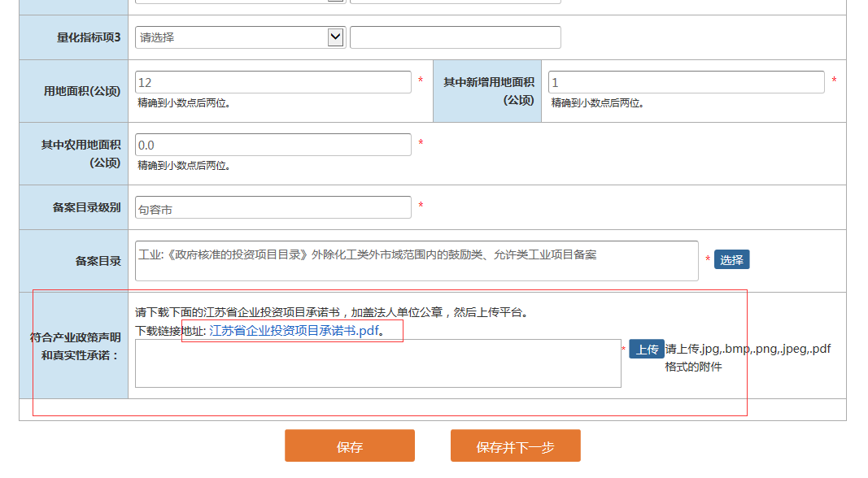Click the 上传 upload button
Screen dimensions: 868x478
tap(646, 349)
